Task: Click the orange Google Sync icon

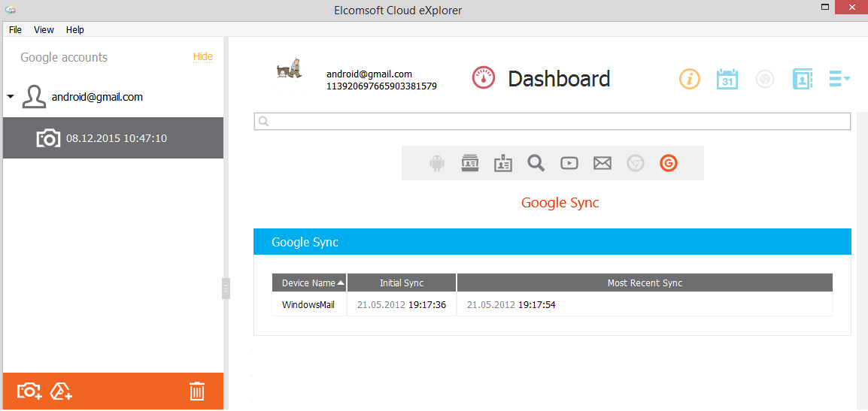Action: (669, 163)
